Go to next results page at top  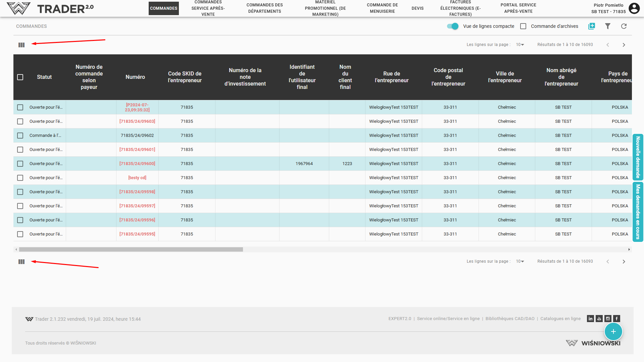(x=624, y=45)
